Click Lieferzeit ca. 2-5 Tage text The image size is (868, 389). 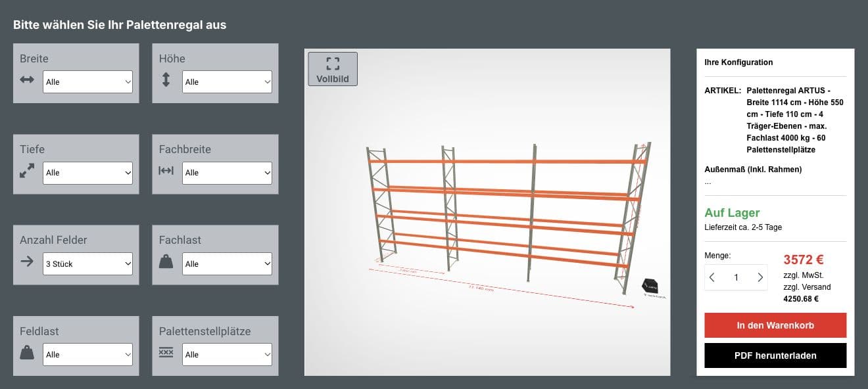[743, 227]
